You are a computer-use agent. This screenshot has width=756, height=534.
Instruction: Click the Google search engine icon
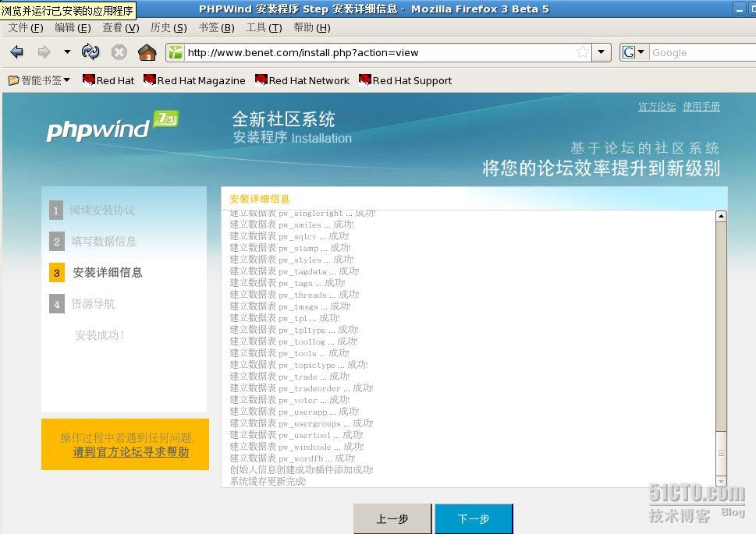click(x=629, y=52)
